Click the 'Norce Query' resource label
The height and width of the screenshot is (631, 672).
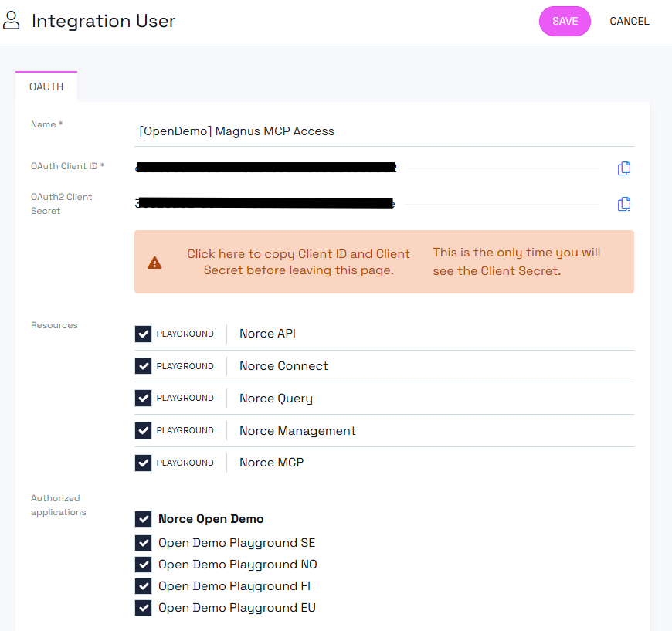click(276, 399)
